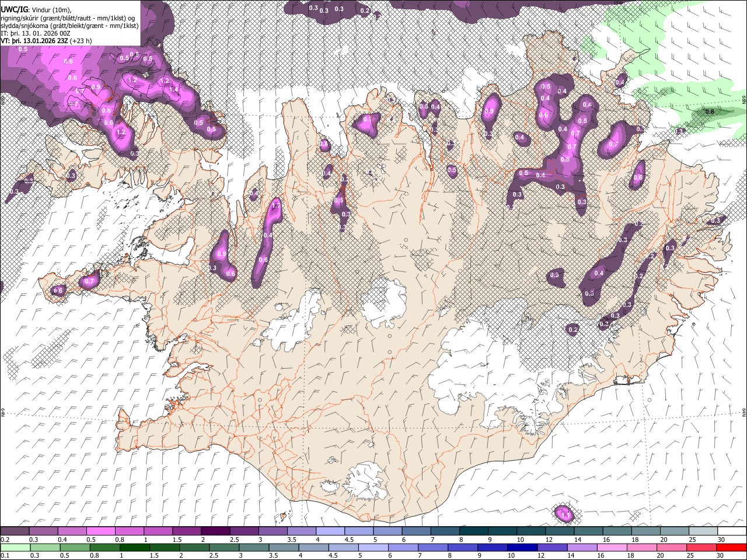The height and width of the screenshot is (560, 747).
Task: Pick the lower legend swatch between 8 and 9
Action: pos(462,547)
